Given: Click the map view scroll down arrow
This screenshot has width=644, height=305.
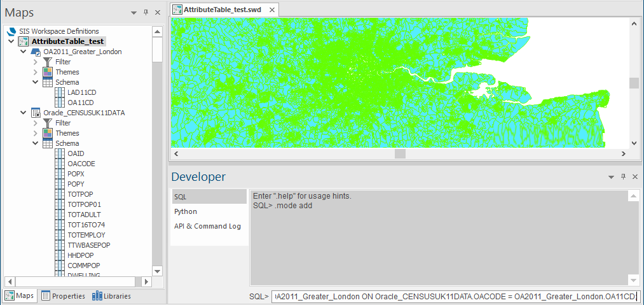Looking at the screenshot, I should (x=634, y=143).
